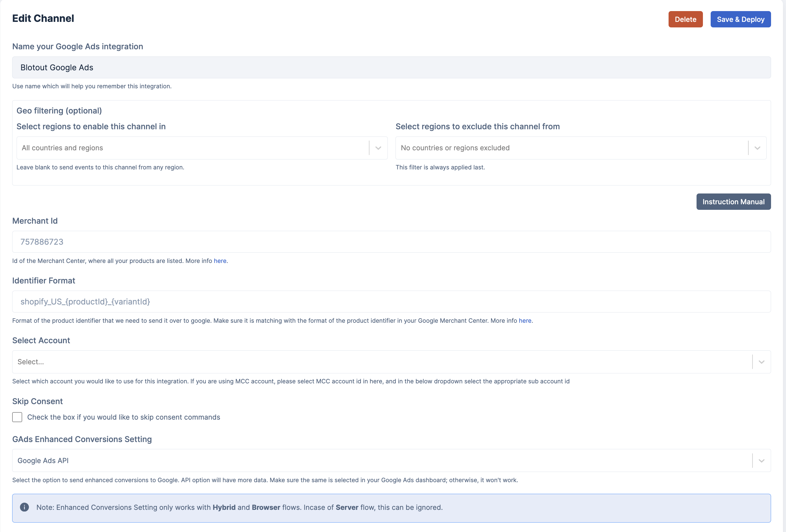
Task: Click the 'skip consent commands' checkbox label
Action: 124,417
